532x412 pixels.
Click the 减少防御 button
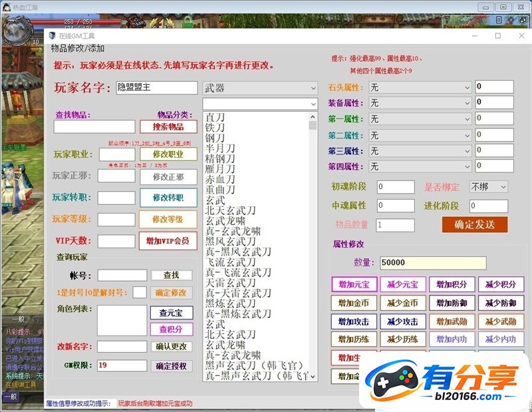click(x=501, y=303)
